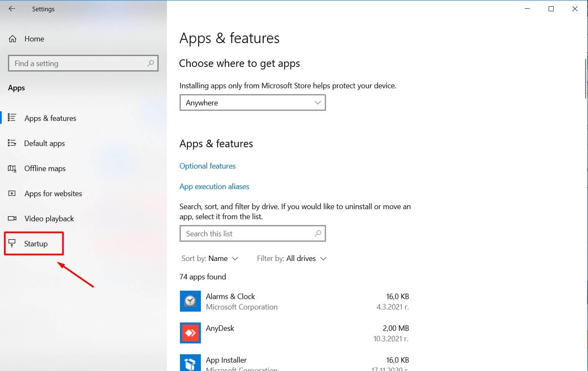Click the search magnifier in Find a setting
The image size is (588, 371).
[150, 63]
